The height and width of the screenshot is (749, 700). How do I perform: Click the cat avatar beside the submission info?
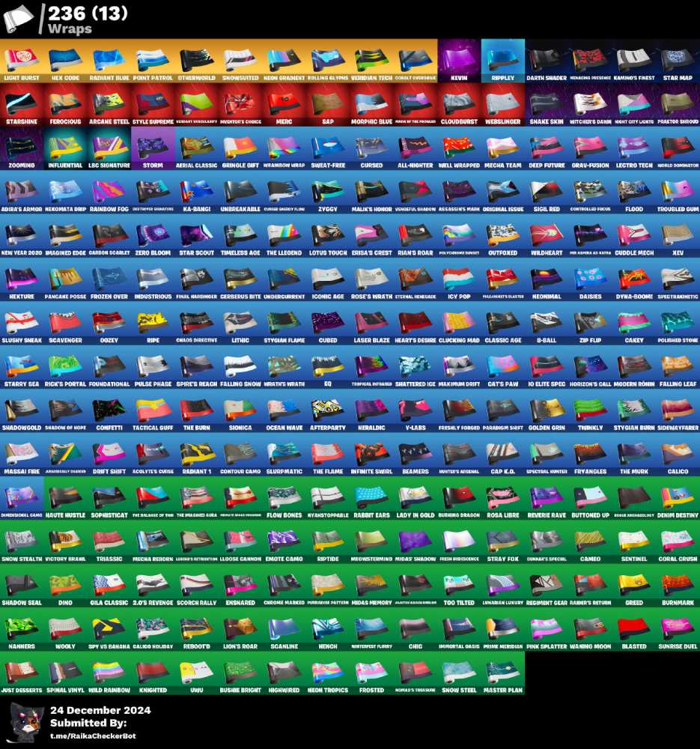pos(26,722)
